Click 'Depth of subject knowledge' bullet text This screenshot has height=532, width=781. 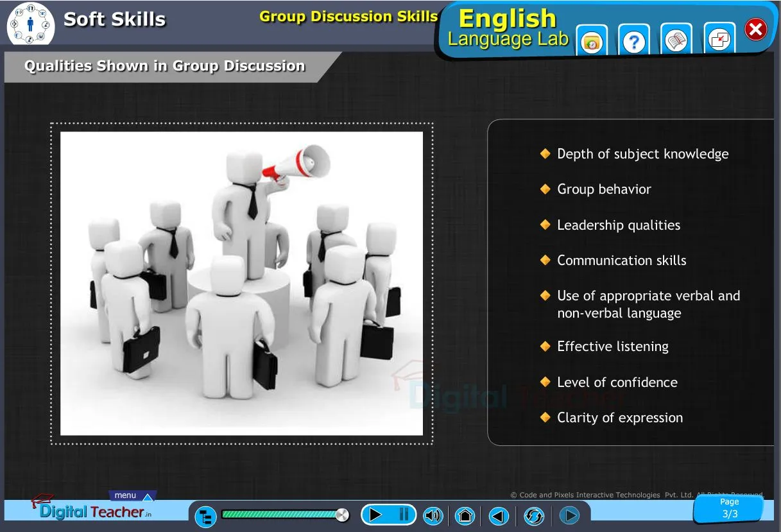click(642, 154)
